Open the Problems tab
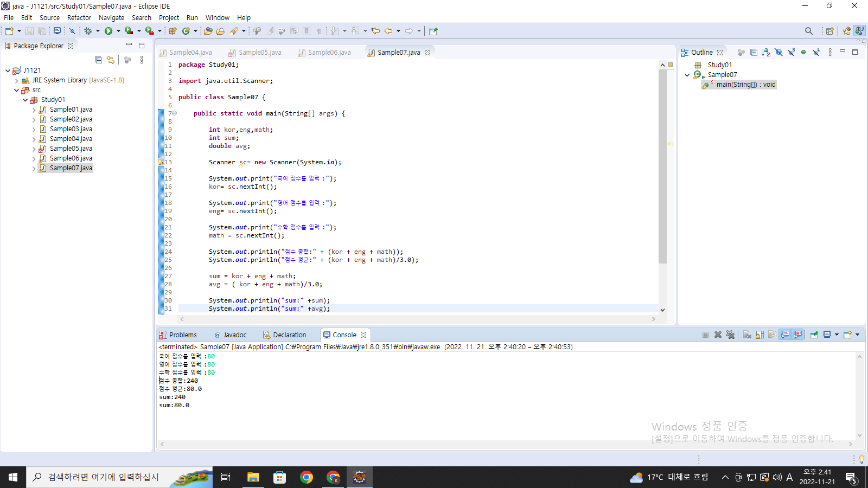This screenshot has width=868, height=488. pyautogui.click(x=178, y=335)
